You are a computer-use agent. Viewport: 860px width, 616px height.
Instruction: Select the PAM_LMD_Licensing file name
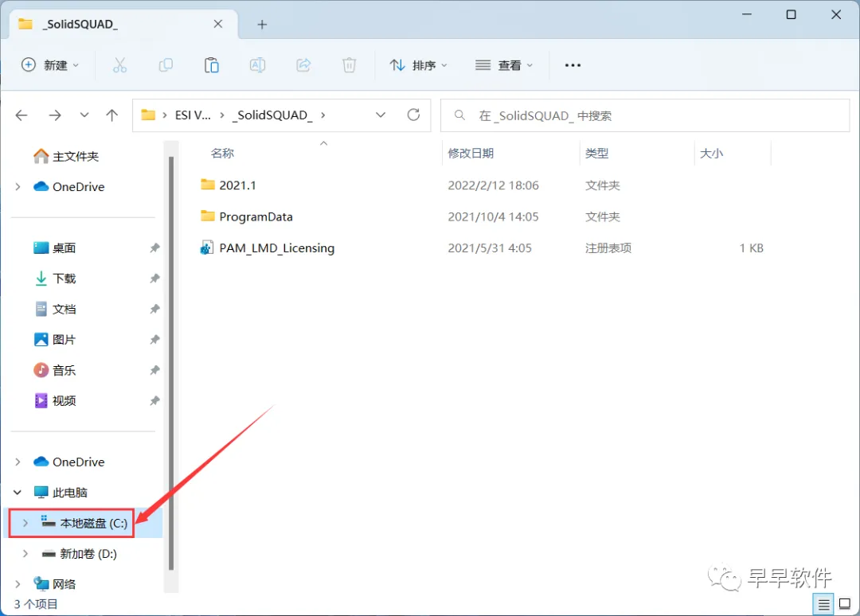tap(276, 248)
